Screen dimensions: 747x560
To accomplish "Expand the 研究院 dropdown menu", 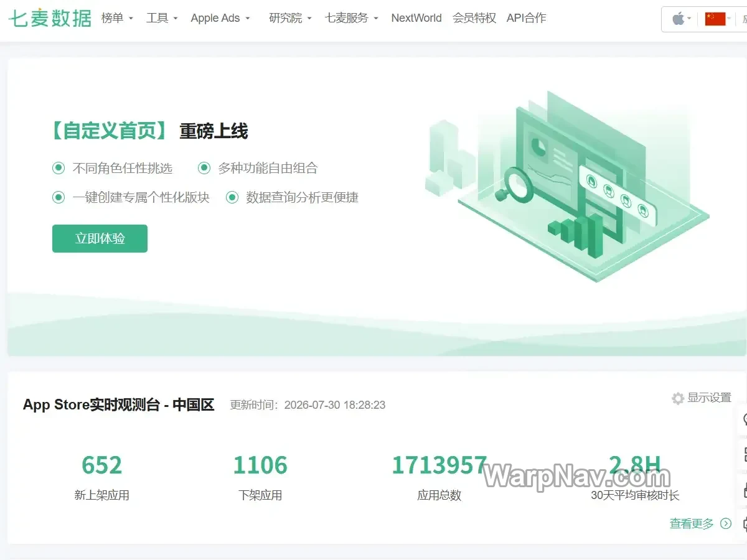I will coord(291,18).
